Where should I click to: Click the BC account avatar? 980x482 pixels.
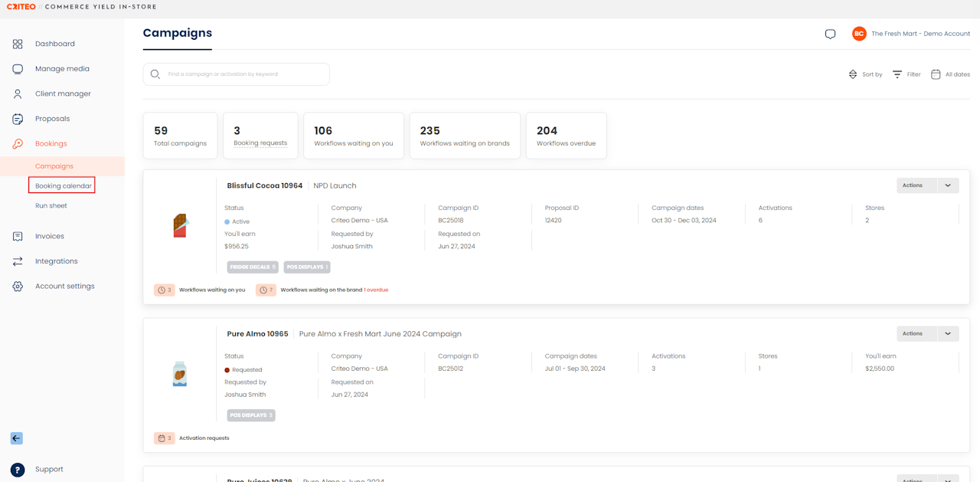click(859, 34)
